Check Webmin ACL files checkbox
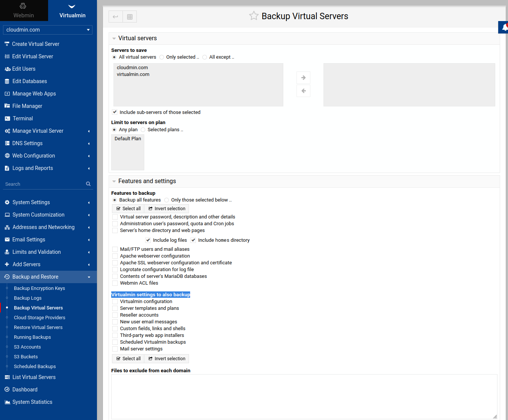 coord(115,283)
